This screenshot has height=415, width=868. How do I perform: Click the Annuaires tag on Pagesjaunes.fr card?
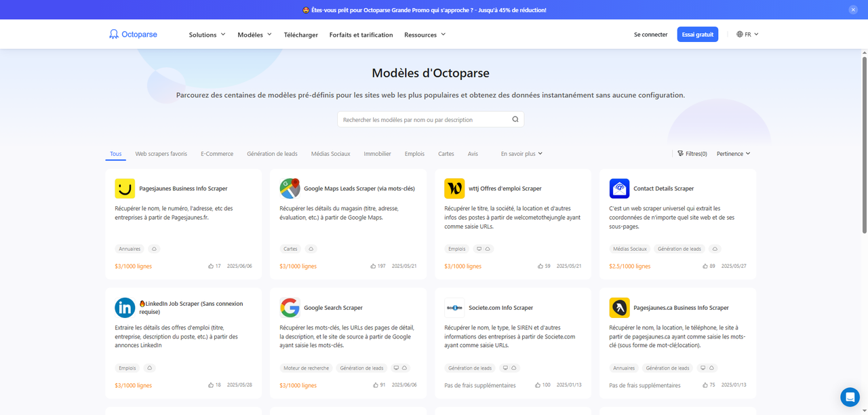click(x=129, y=249)
